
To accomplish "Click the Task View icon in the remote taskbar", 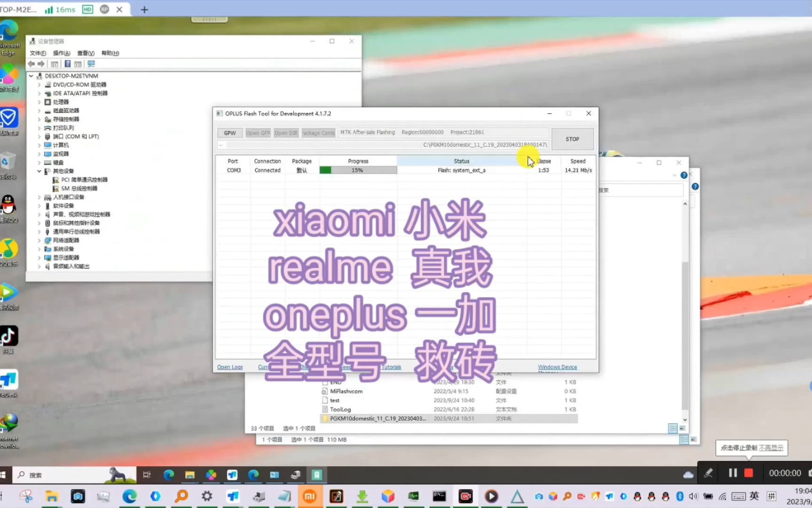I will click(x=147, y=475).
